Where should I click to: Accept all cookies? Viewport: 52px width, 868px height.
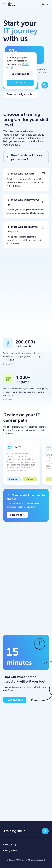coord(20,83)
